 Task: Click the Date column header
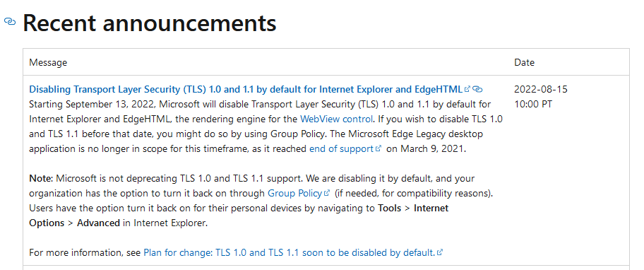pyautogui.click(x=524, y=62)
